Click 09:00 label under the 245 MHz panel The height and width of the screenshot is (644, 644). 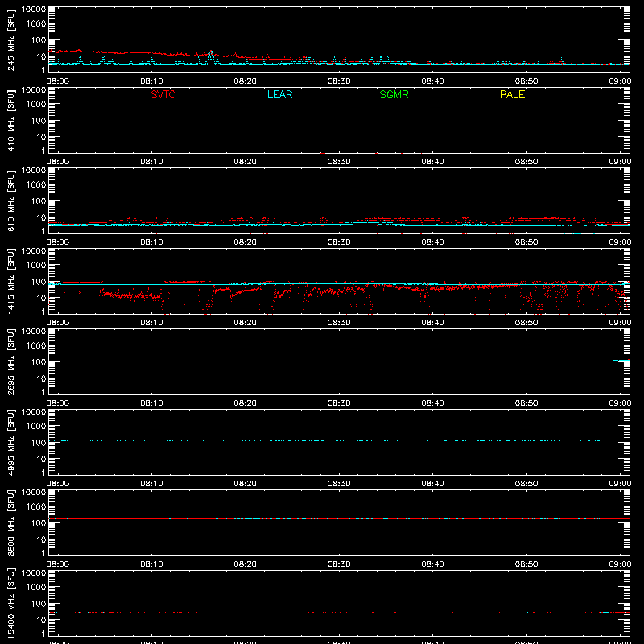click(620, 81)
